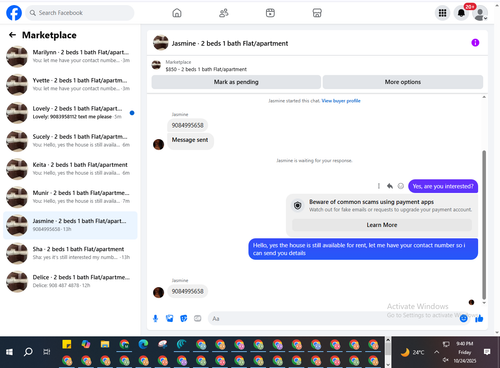Click reply arrow beside 'Yes, are you interested?'

coord(389,186)
